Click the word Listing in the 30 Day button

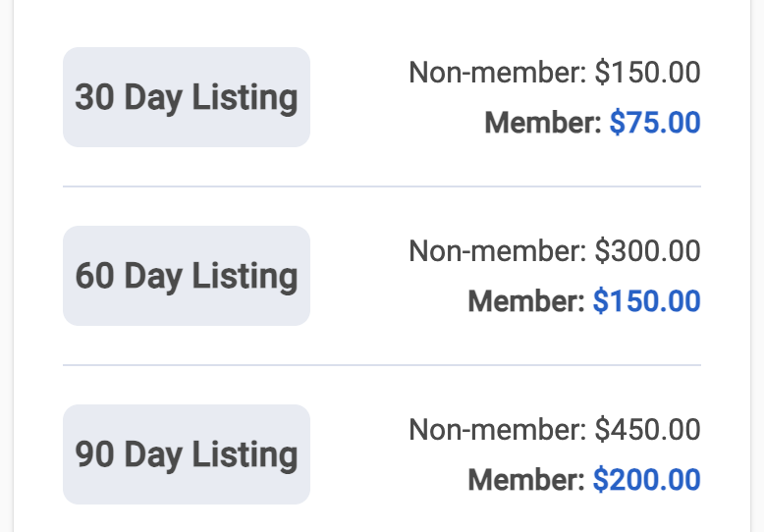(245, 98)
